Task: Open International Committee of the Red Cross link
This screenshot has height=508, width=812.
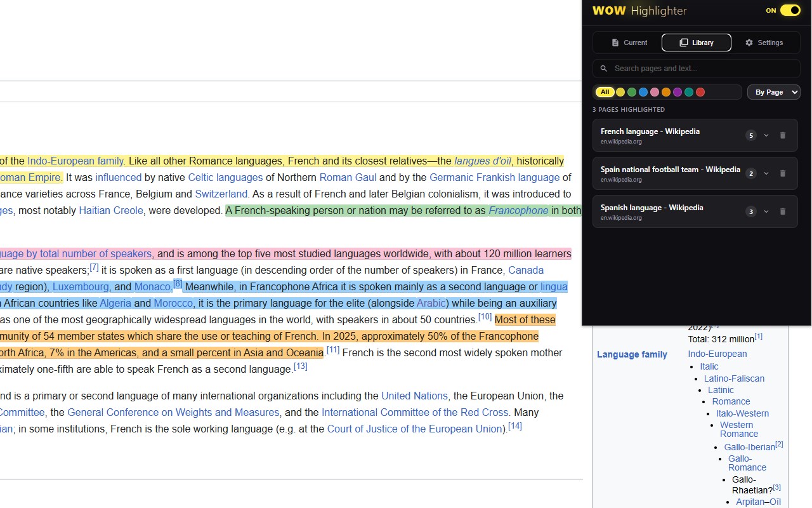Action: [x=415, y=413]
